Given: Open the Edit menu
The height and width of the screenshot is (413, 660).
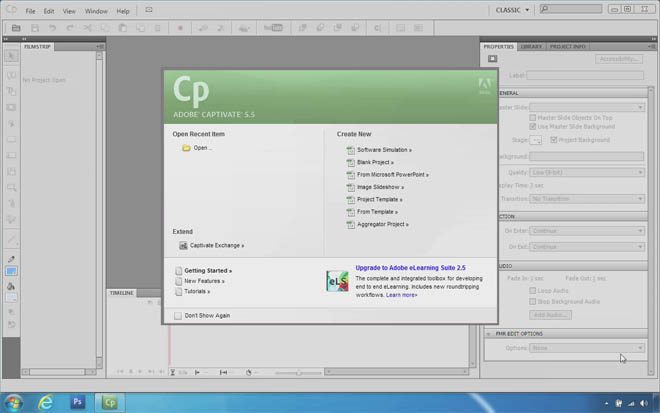Looking at the screenshot, I should [x=49, y=11].
